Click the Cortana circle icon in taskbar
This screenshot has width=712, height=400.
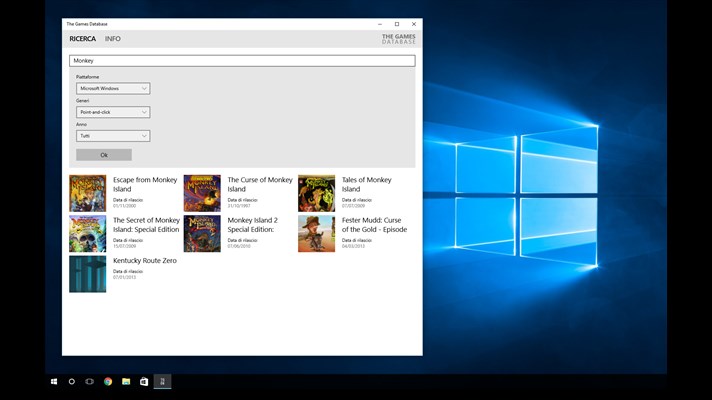click(72, 381)
